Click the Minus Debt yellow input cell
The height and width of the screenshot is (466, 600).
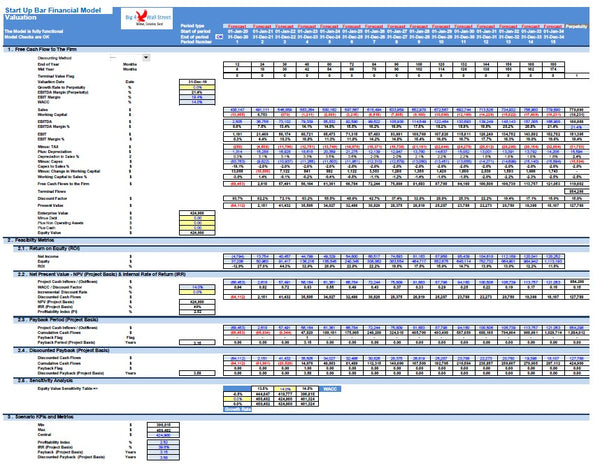pos(197,218)
